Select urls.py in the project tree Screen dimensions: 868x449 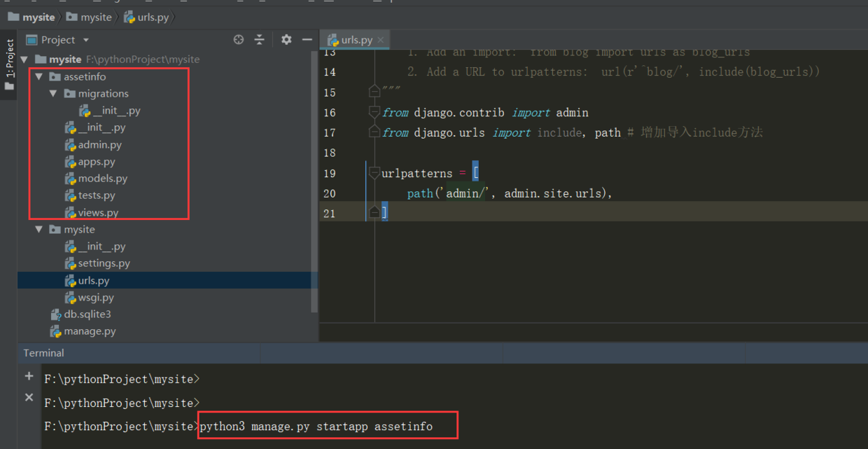point(94,280)
